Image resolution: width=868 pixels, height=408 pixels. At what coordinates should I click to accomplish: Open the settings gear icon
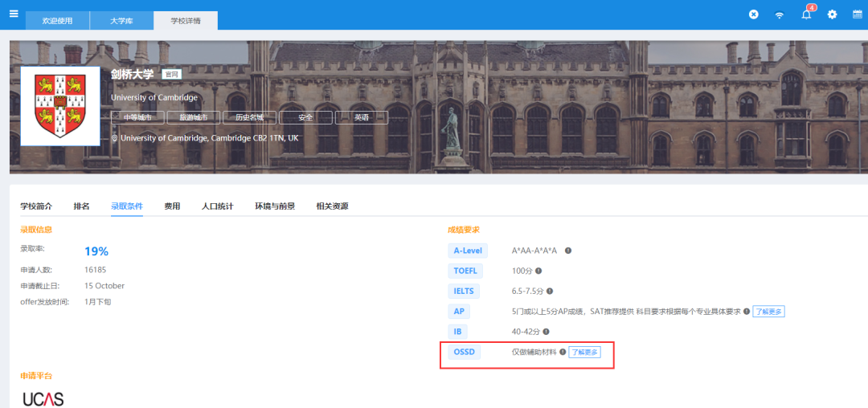[x=832, y=14]
